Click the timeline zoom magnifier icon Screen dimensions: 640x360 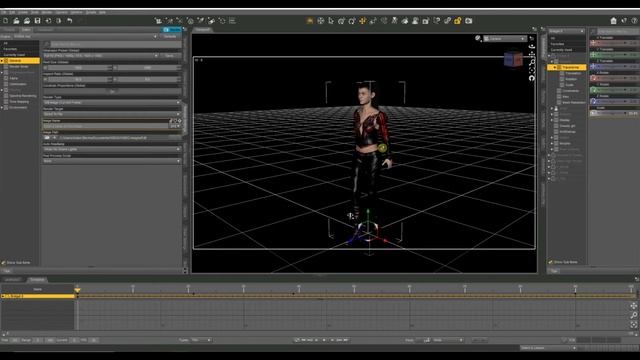pyautogui.click(x=633, y=315)
